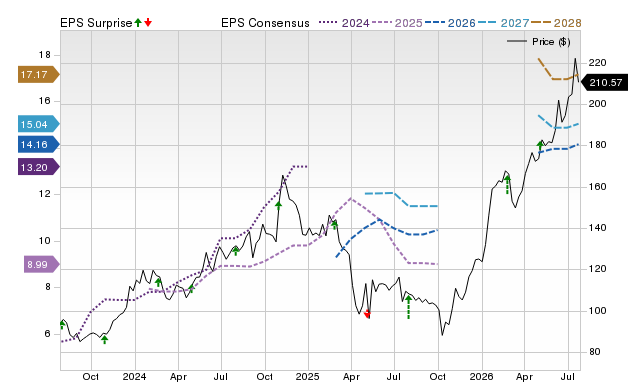
Task: Select the 15.04 light blue EPS value tag
Action: [x=38, y=124]
